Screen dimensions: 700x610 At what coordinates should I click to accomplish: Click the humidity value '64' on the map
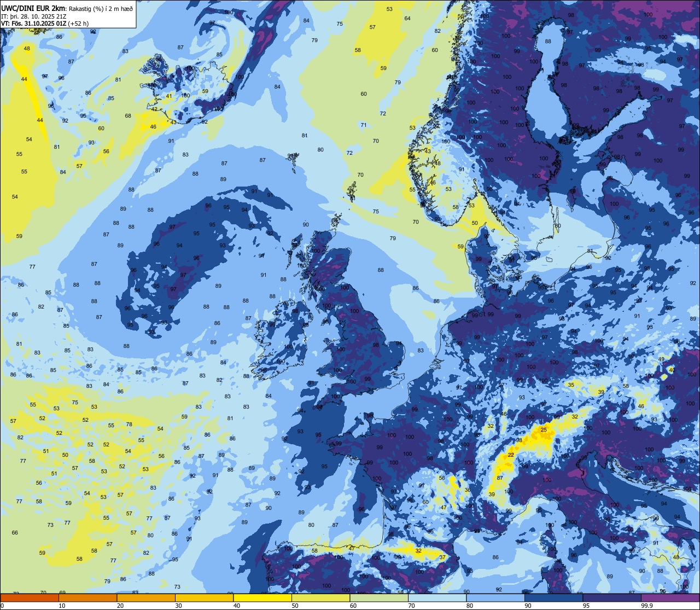(x=407, y=19)
